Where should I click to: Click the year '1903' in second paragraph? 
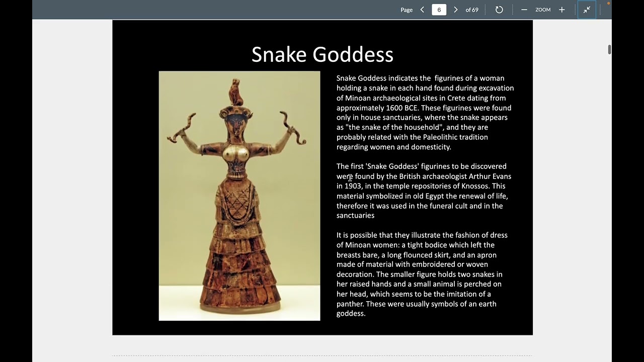pyautogui.click(x=353, y=186)
